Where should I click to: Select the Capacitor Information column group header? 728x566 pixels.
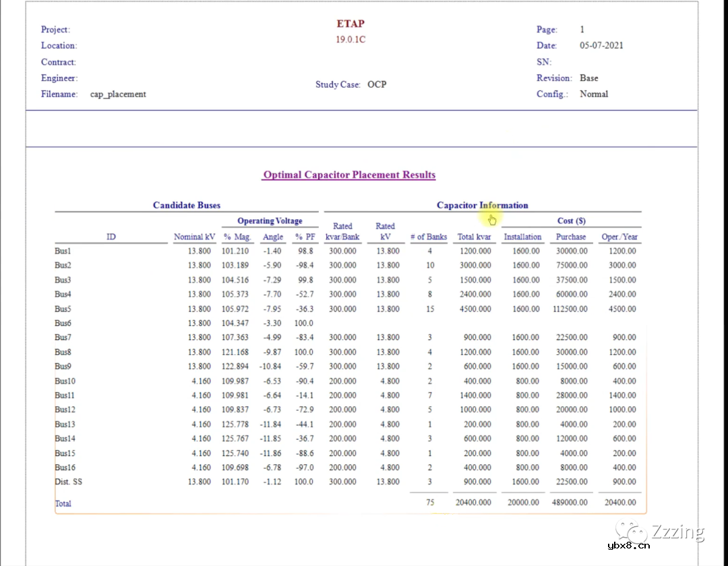pyautogui.click(x=482, y=205)
